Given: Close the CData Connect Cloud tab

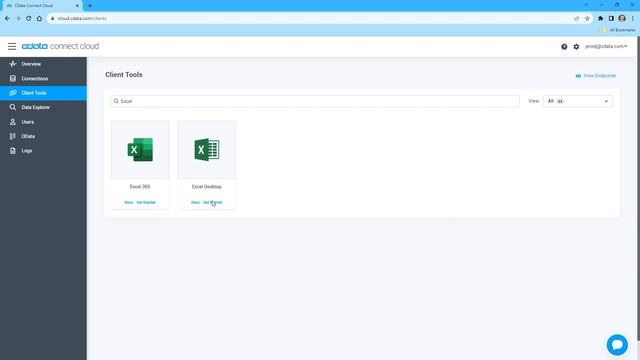Looking at the screenshot, I should (x=77, y=6).
